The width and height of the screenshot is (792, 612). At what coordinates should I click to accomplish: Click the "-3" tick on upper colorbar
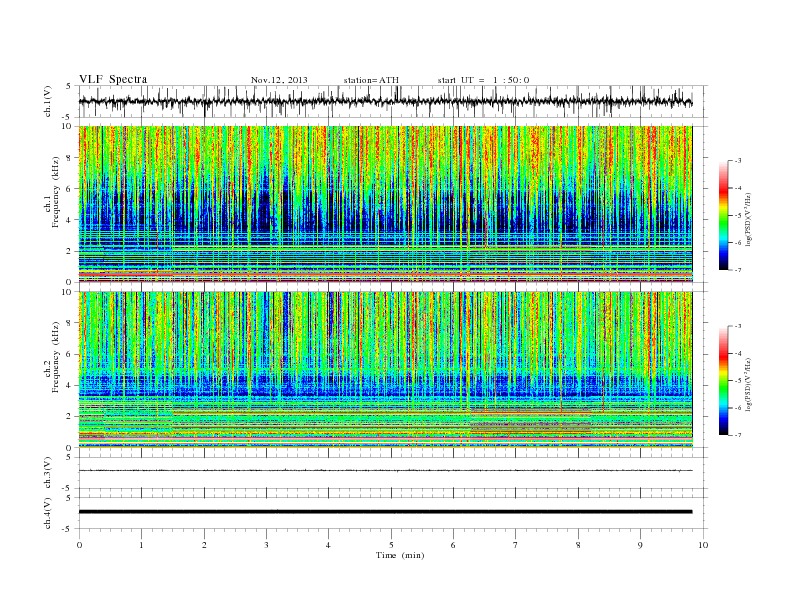(737, 161)
